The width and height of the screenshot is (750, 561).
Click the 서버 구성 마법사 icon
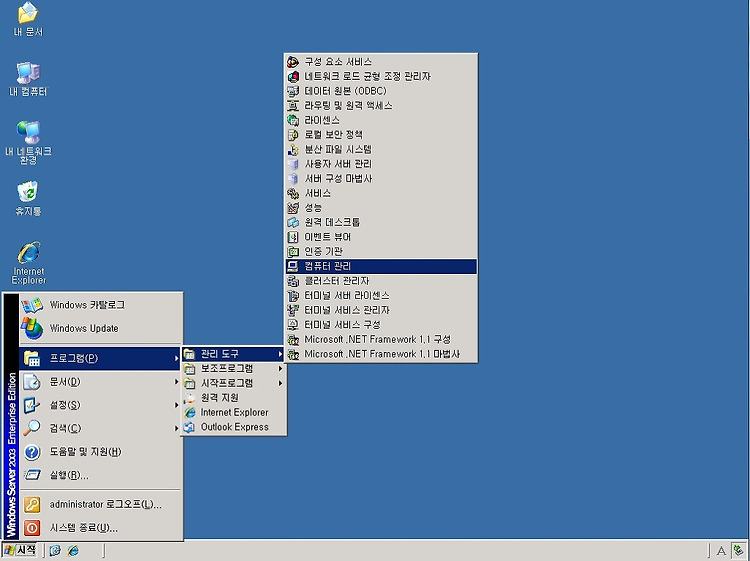coord(293,178)
